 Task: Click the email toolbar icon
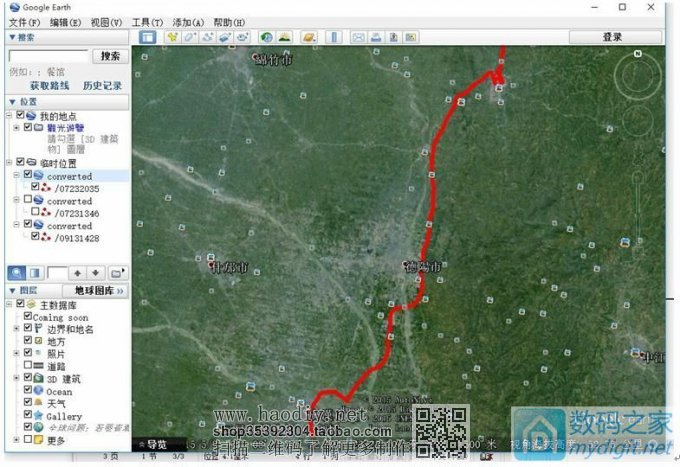tap(358, 37)
